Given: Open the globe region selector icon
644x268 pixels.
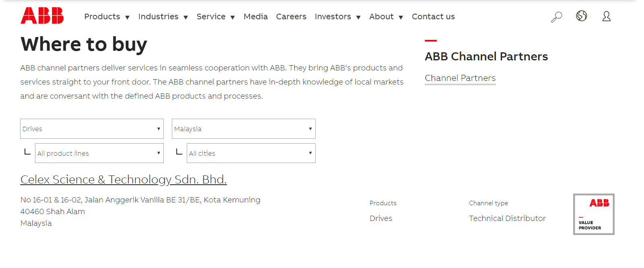Looking at the screenshot, I should [582, 16].
